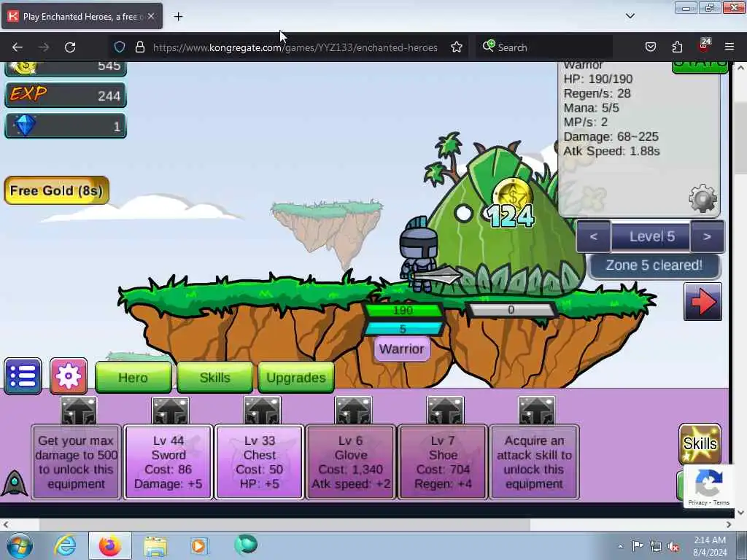747x560 pixels.
Task: Click the extension icon with 24 badge
Action: coord(704,46)
